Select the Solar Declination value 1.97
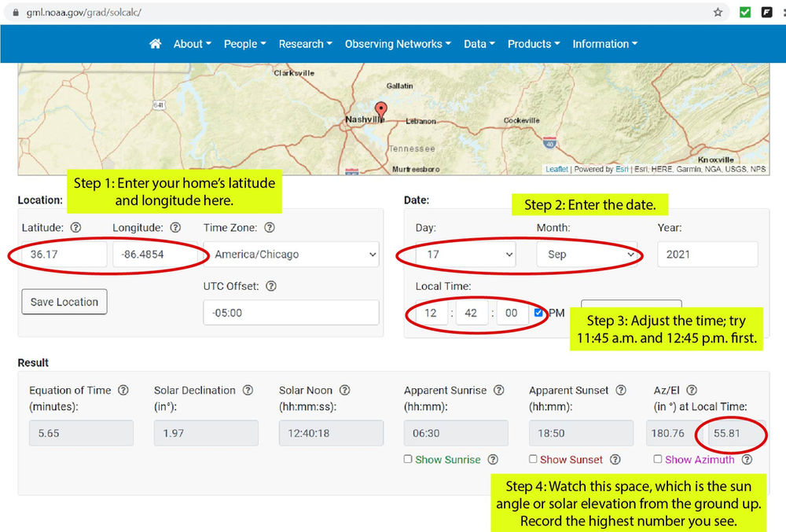786x532 pixels. pyautogui.click(x=206, y=433)
